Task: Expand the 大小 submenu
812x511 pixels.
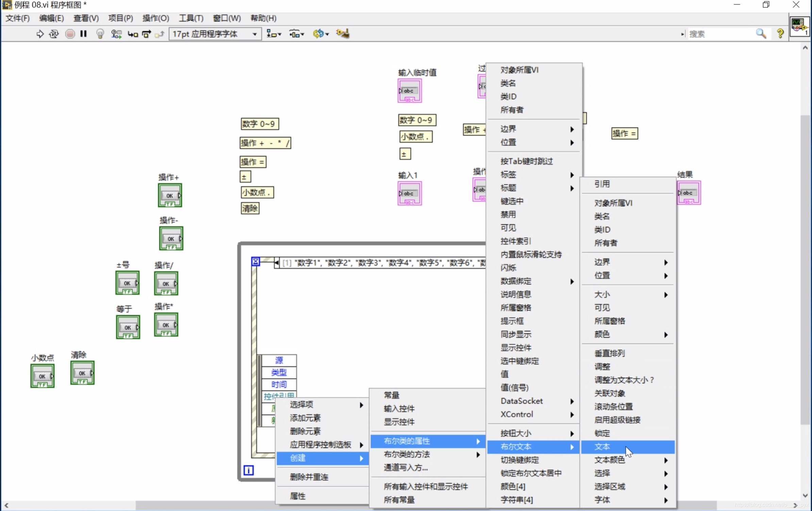Action: tap(628, 295)
